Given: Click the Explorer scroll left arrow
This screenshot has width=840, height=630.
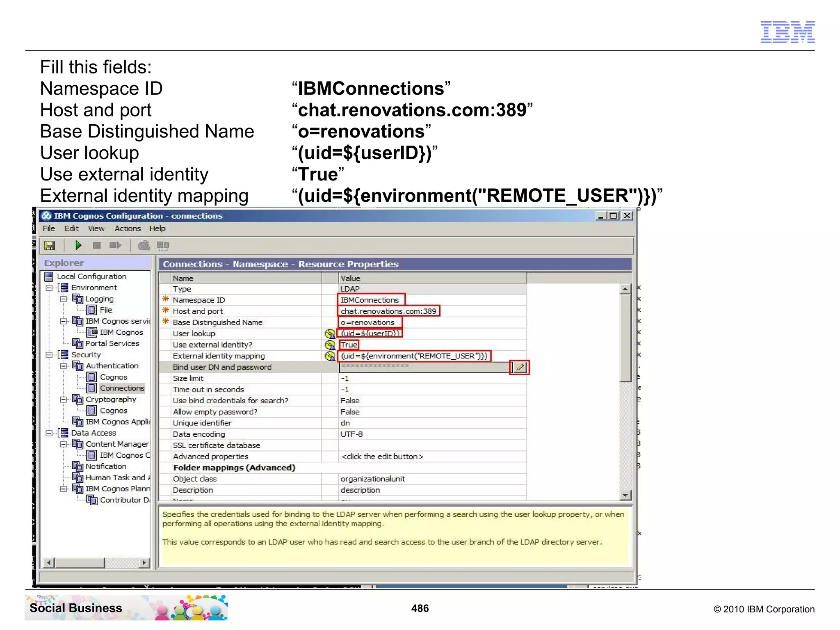Looking at the screenshot, I should [49, 563].
